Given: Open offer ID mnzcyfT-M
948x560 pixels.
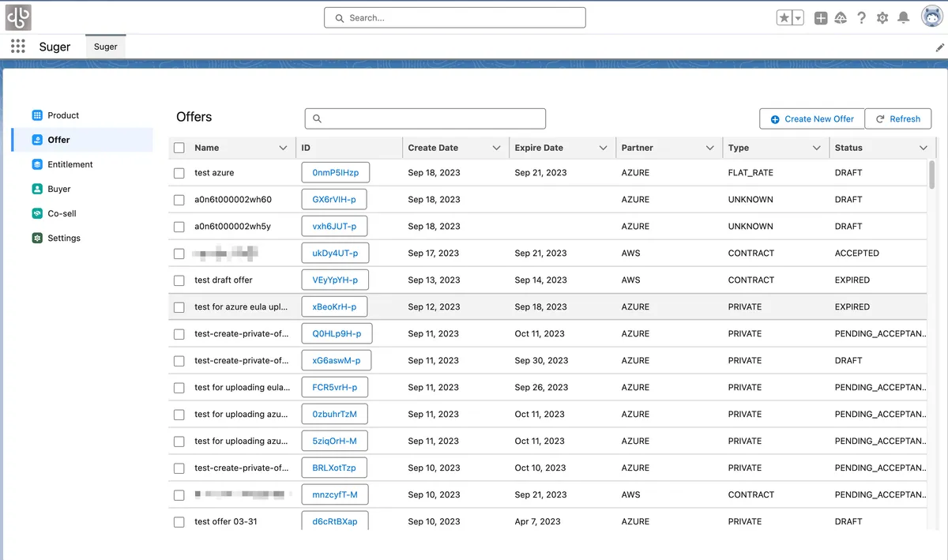Looking at the screenshot, I should (335, 494).
